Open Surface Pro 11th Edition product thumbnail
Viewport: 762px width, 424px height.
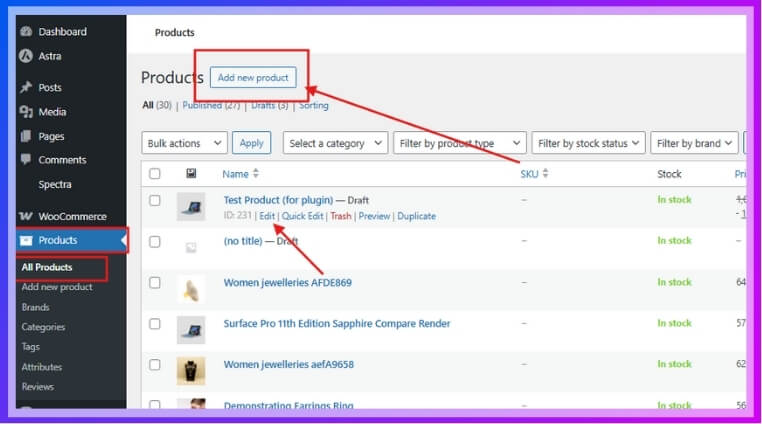coord(191,326)
